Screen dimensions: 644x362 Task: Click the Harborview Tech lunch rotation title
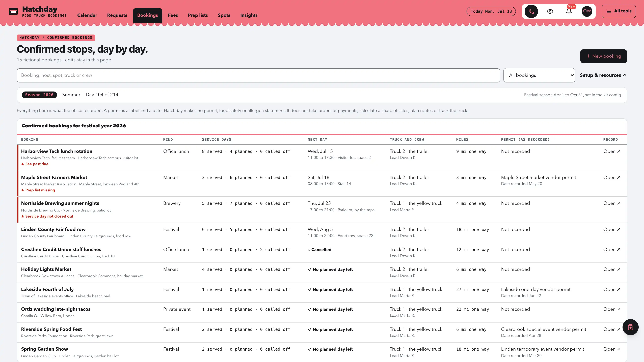(57, 151)
